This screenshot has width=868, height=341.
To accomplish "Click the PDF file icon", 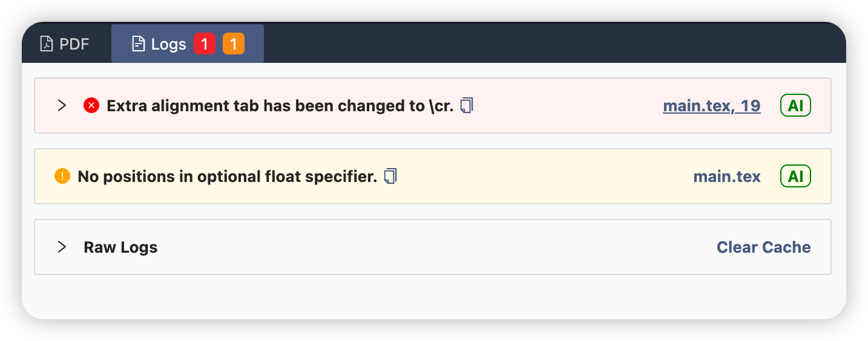I will [46, 44].
